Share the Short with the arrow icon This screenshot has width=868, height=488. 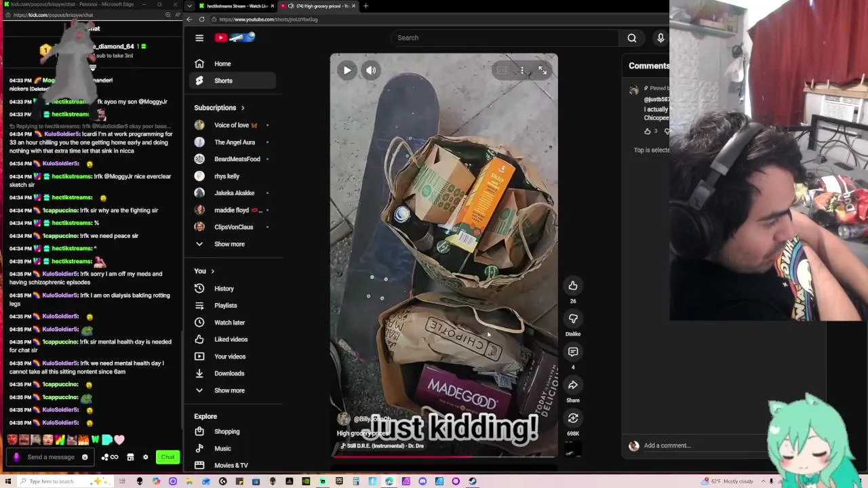coord(573,385)
